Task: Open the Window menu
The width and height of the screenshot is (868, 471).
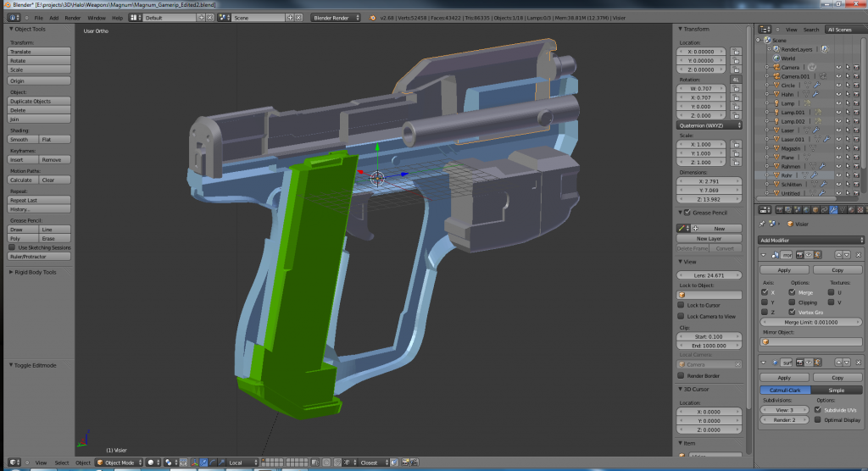Action: click(97, 18)
